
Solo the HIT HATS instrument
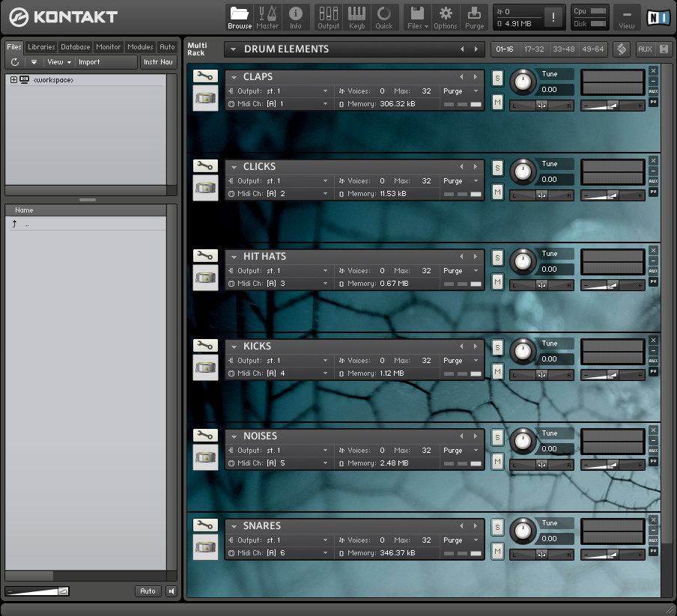pyautogui.click(x=497, y=258)
